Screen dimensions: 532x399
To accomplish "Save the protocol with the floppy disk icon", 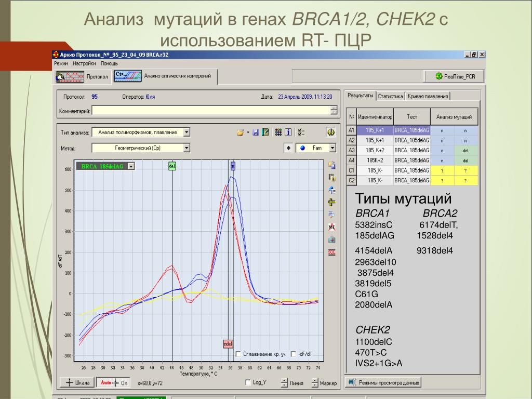I will tap(256, 132).
